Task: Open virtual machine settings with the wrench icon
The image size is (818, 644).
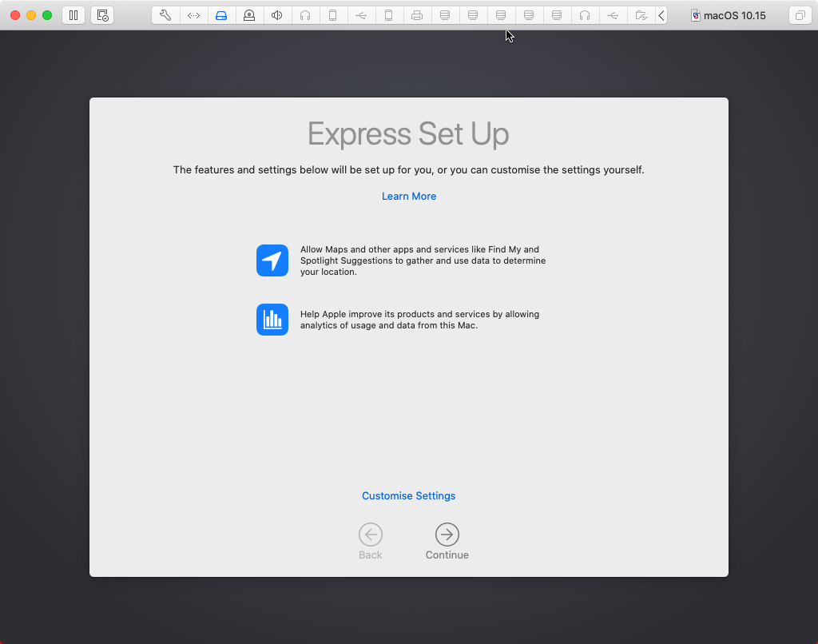Action: point(165,15)
